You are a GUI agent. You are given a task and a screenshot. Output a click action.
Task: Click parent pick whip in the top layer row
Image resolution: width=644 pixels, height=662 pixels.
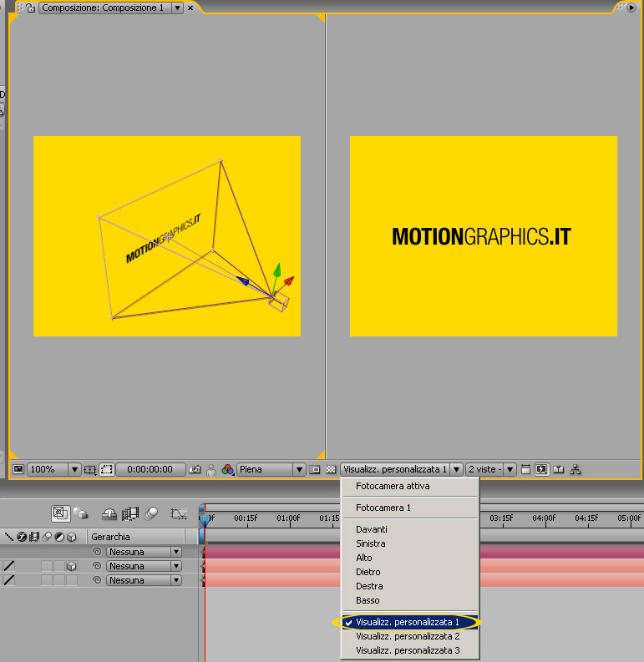click(x=97, y=551)
